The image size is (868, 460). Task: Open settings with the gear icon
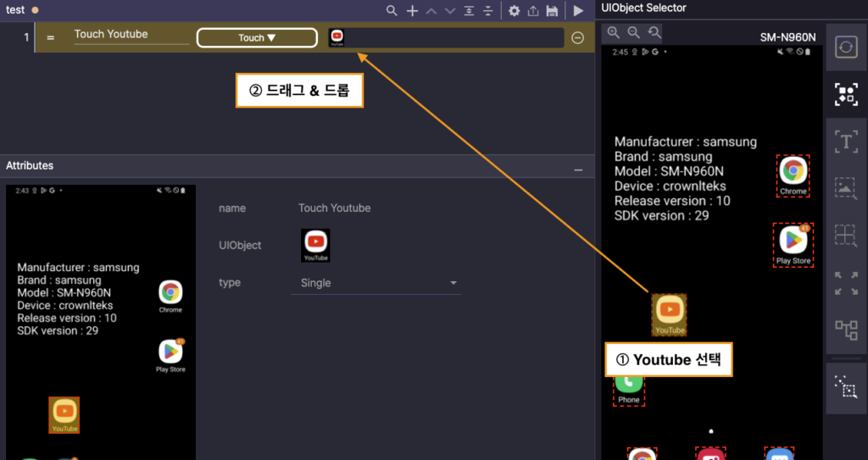point(514,11)
